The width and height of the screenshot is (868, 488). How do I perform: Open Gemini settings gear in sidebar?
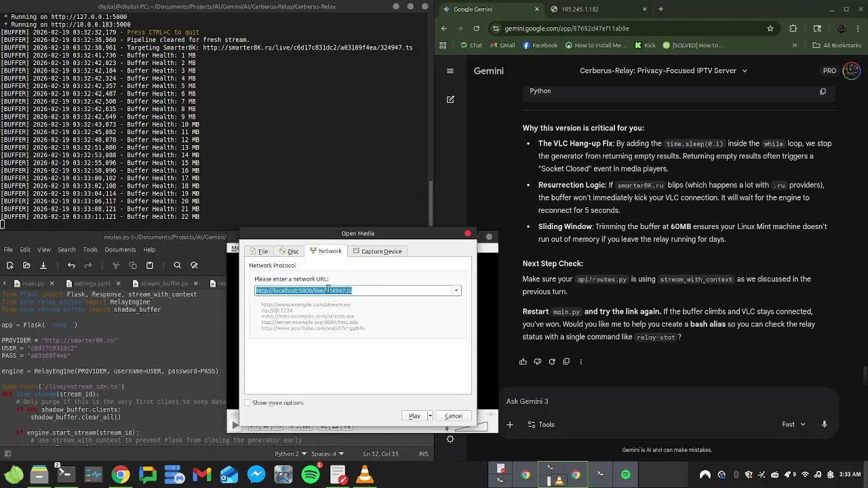(450, 439)
